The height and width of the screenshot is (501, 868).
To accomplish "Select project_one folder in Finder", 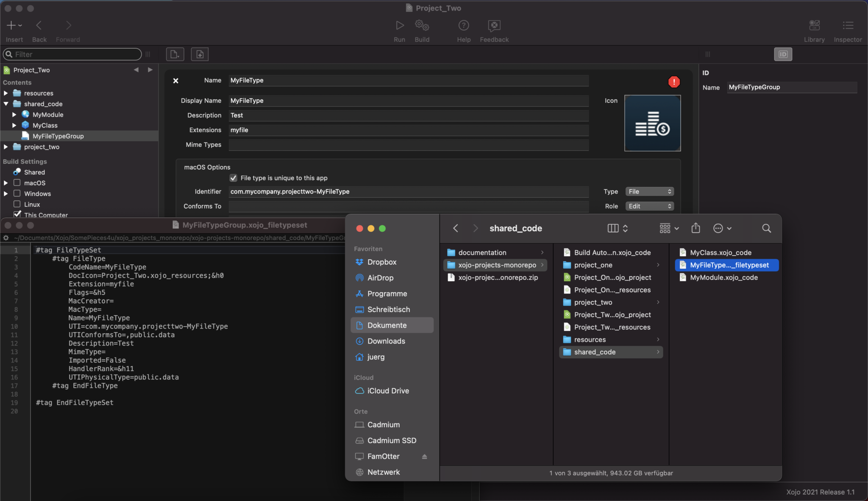I will (611, 265).
